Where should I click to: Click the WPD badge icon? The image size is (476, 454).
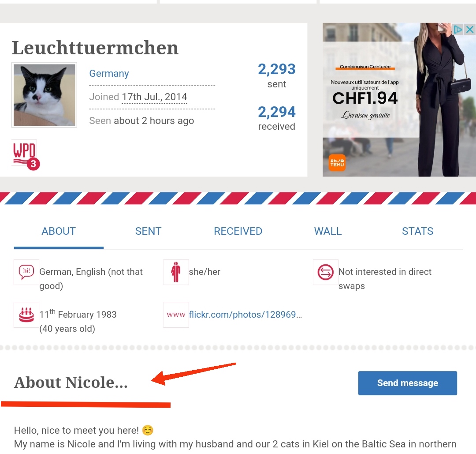(x=26, y=155)
